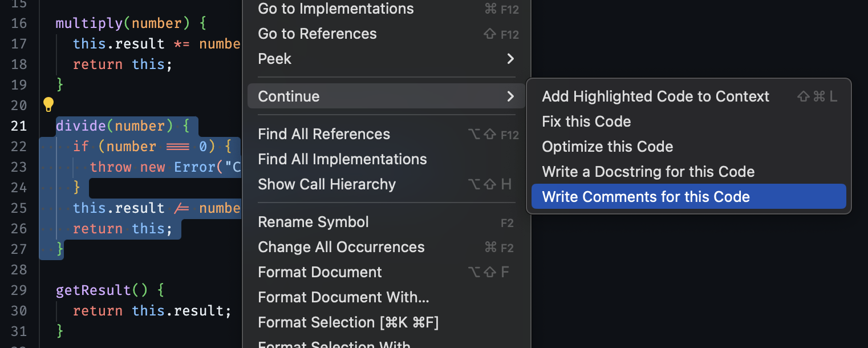Select "Format Selection"
The height and width of the screenshot is (348, 868).
[348, 322]
